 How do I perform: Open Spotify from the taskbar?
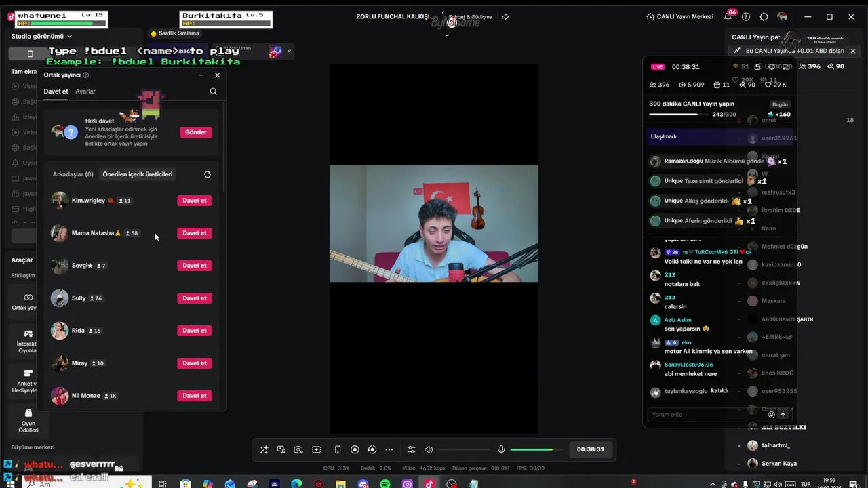point(385,484)
